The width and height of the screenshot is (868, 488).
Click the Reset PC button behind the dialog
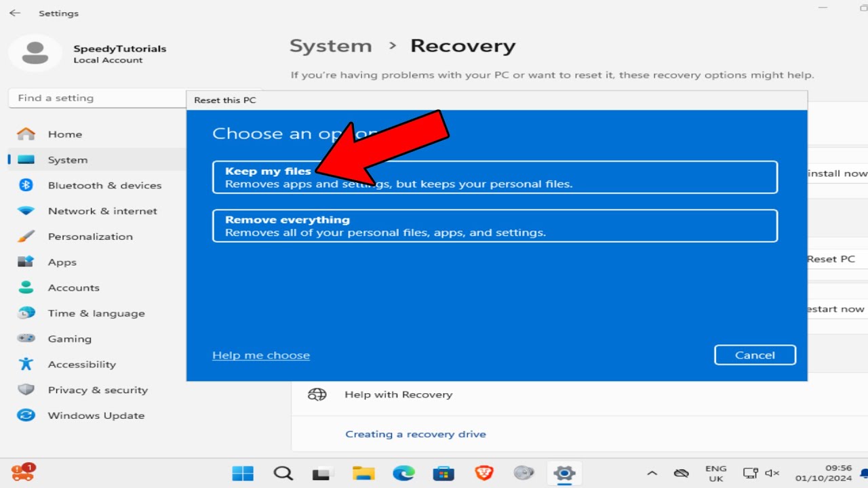837,259
